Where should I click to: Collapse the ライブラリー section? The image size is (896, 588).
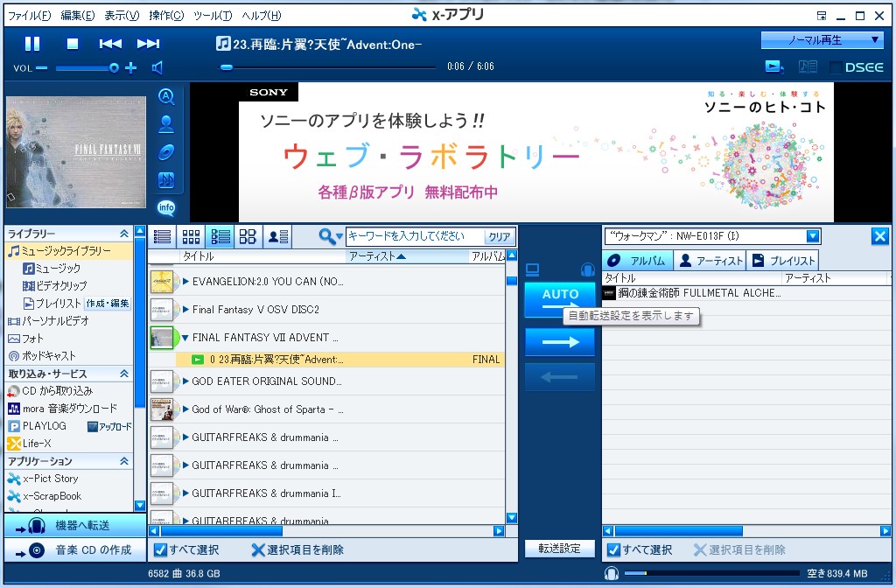[124, 233]
